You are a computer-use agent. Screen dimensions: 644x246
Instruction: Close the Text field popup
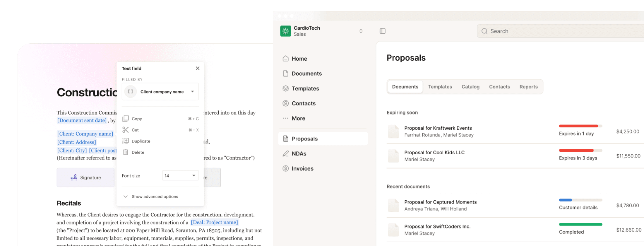coord(198,68)
